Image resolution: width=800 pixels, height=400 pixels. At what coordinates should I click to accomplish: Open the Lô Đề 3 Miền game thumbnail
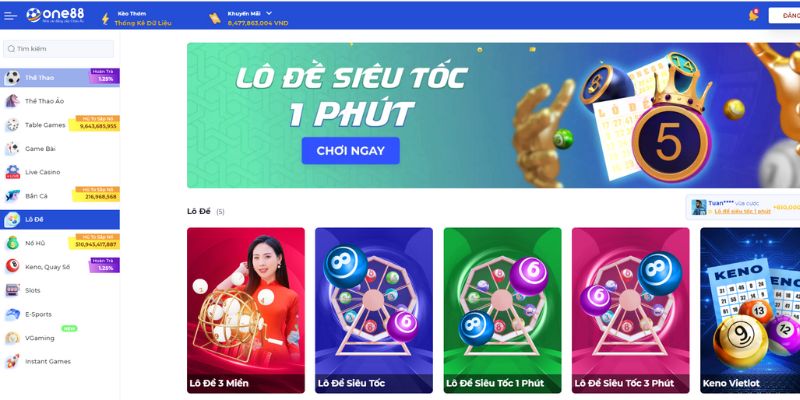(246, 310)
